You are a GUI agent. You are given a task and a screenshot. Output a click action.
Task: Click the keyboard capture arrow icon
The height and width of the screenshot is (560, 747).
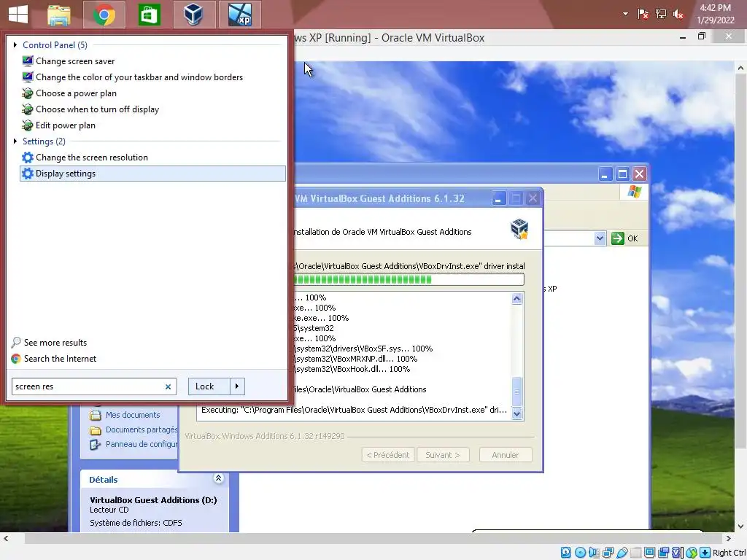[x=705, y=553]
